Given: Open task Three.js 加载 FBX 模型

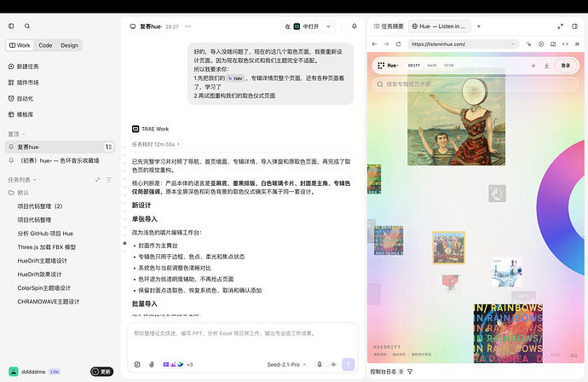Looking at the screenshot, I should tap(47, 247).
